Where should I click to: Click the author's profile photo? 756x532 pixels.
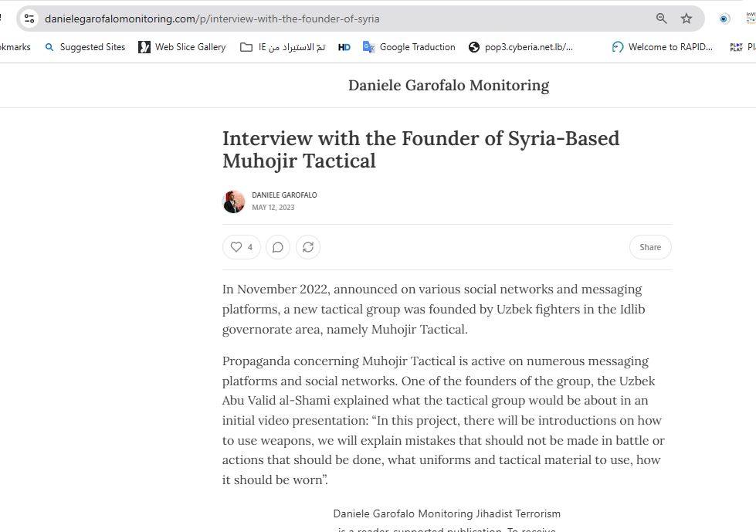pyautogui.click(x=233, y=202)
